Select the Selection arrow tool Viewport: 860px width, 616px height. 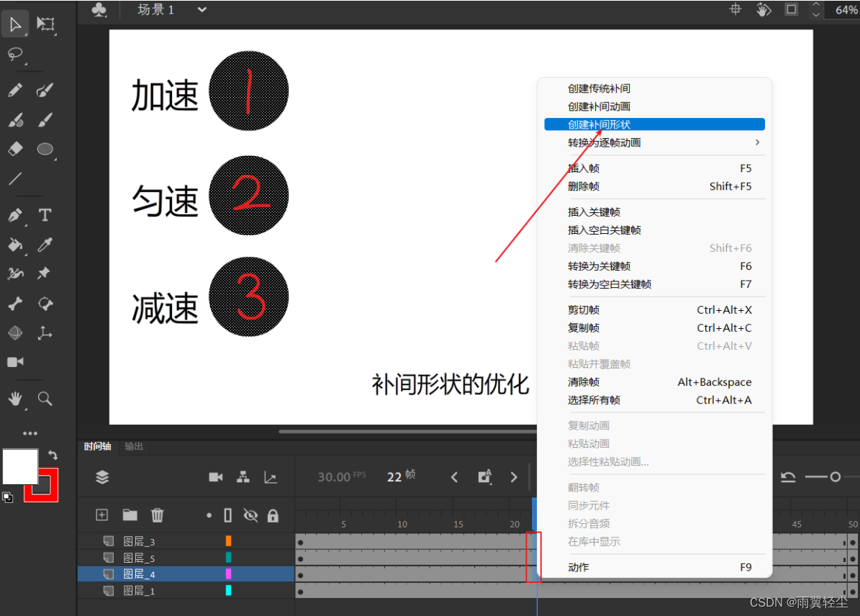coord(15,24)
